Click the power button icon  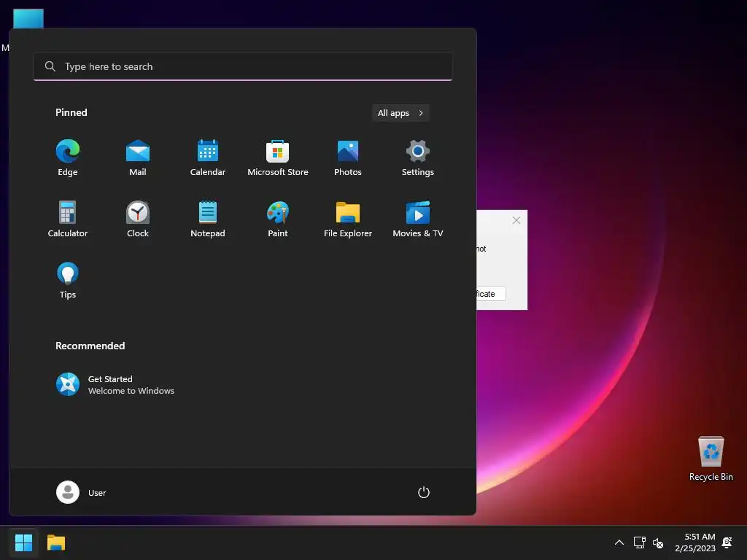tap(424, 492)
